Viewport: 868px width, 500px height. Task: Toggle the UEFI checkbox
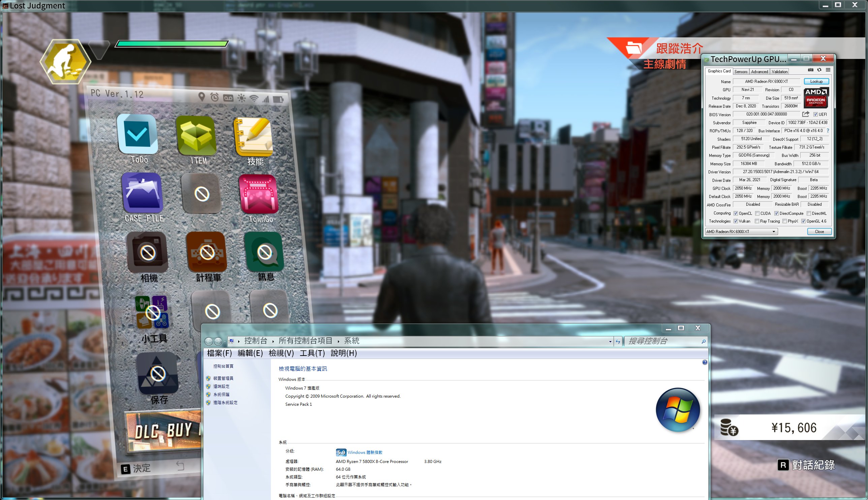[815, 114]
